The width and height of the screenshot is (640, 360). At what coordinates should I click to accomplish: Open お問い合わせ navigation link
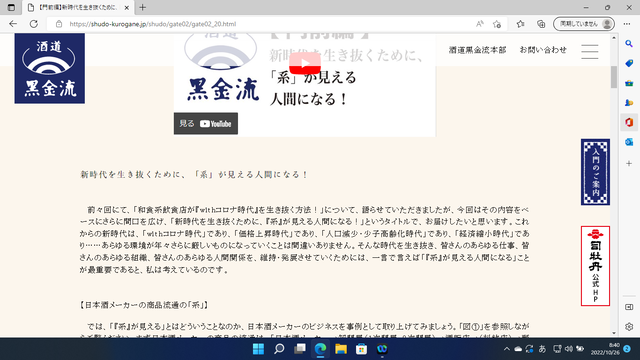point(543,50)
